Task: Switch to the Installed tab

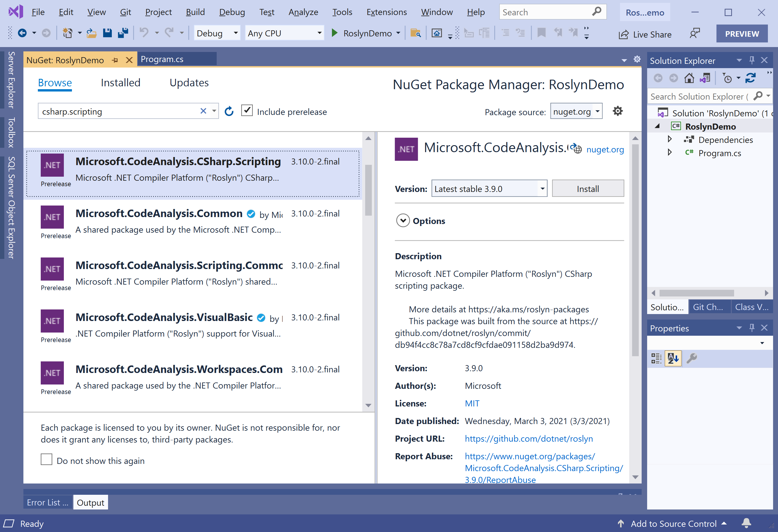Action: coord(120,83)
